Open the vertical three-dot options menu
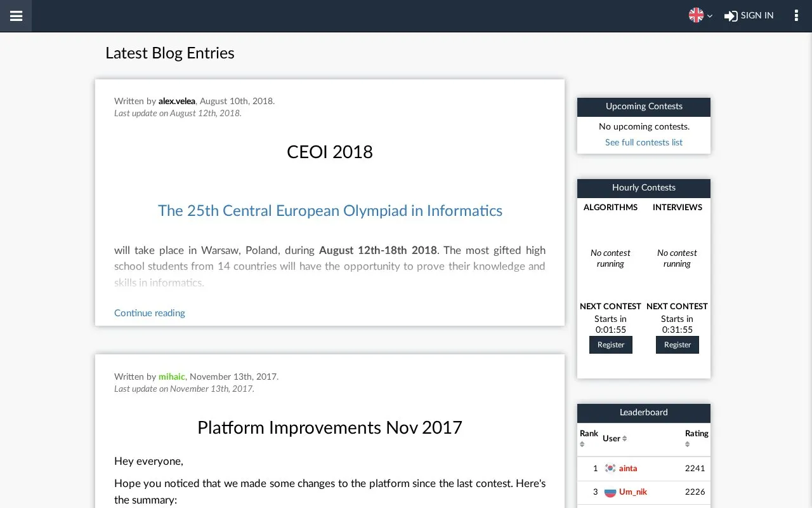The height and width of the screenshot is (508, 812). (x=796, y=16)
